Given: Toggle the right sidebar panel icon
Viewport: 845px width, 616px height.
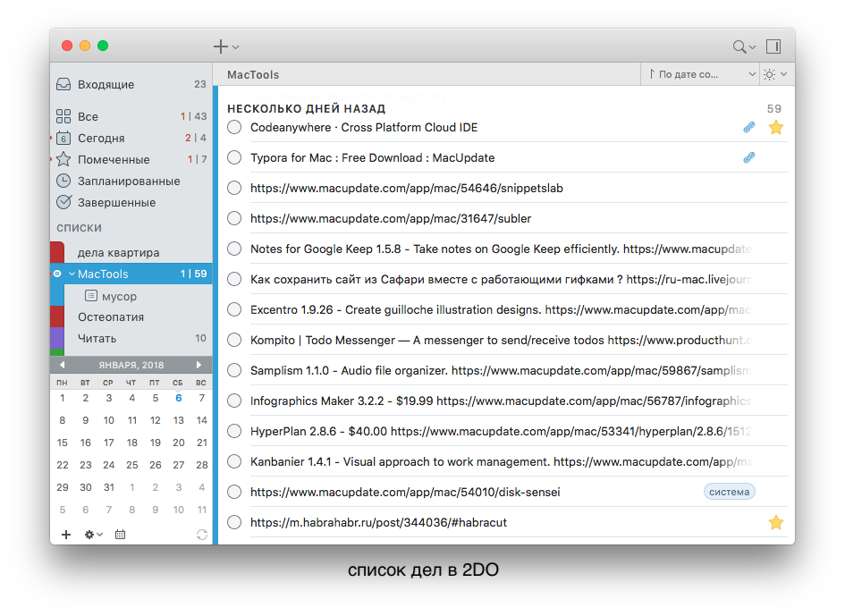Looking at the screenshot, I should click(773, 46).
